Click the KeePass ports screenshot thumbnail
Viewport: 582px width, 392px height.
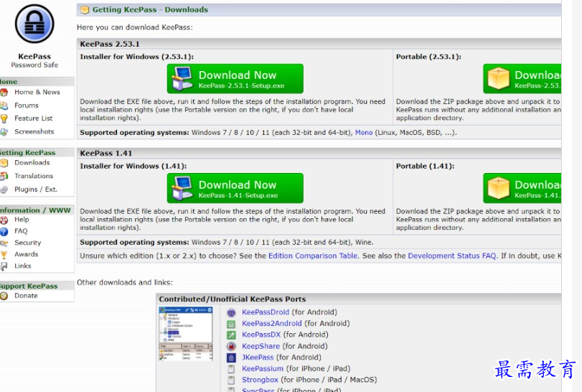(186, 334)
